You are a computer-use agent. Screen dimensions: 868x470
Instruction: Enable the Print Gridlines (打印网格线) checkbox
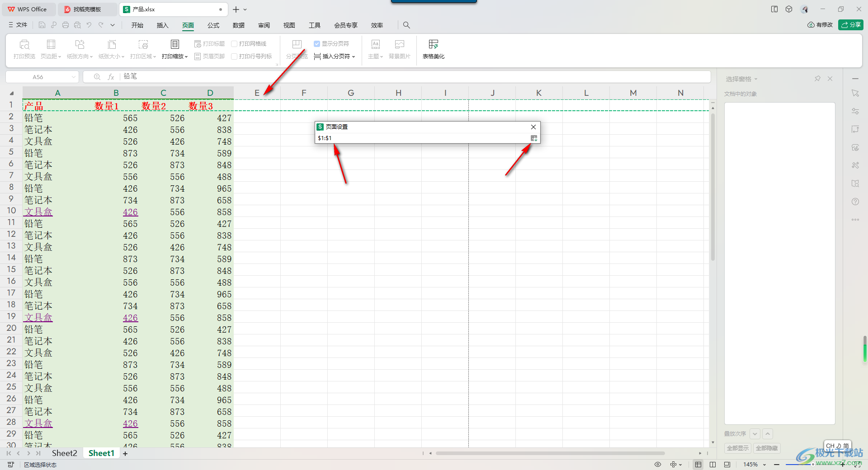pos(234,44)
